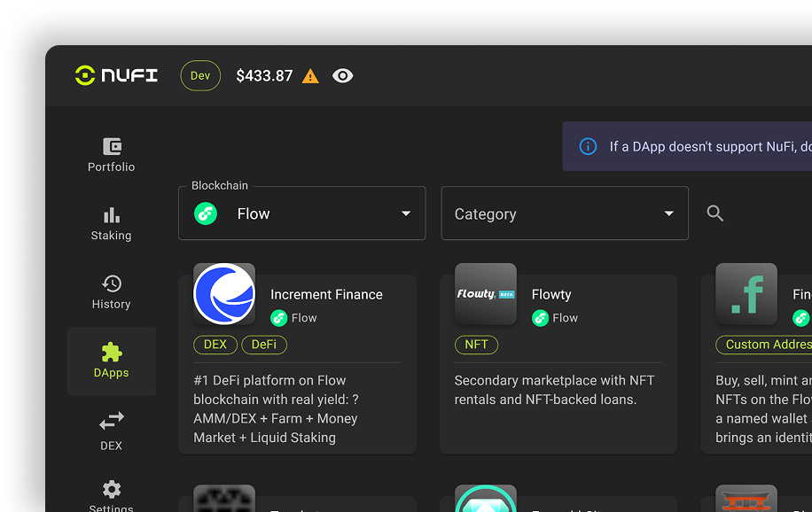Open Settings in the sidebar
Screen dimensions: 812x512
112,496
